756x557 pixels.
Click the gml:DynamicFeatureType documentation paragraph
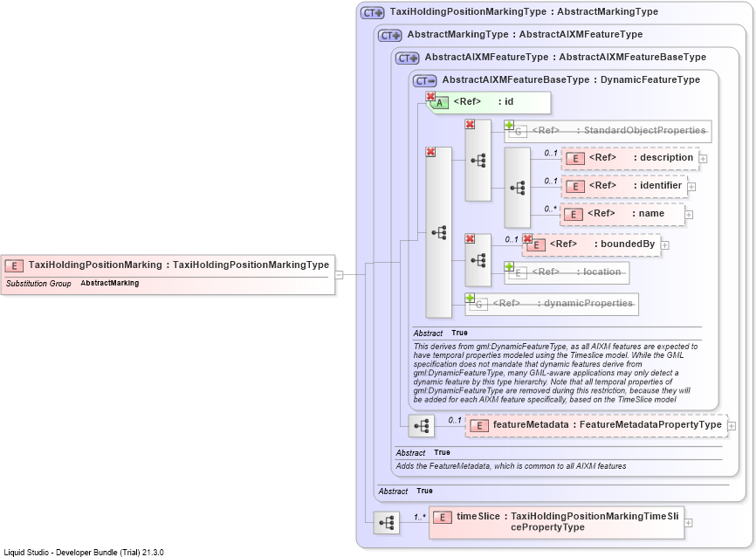pyautogui.click(x=555, y=373)
